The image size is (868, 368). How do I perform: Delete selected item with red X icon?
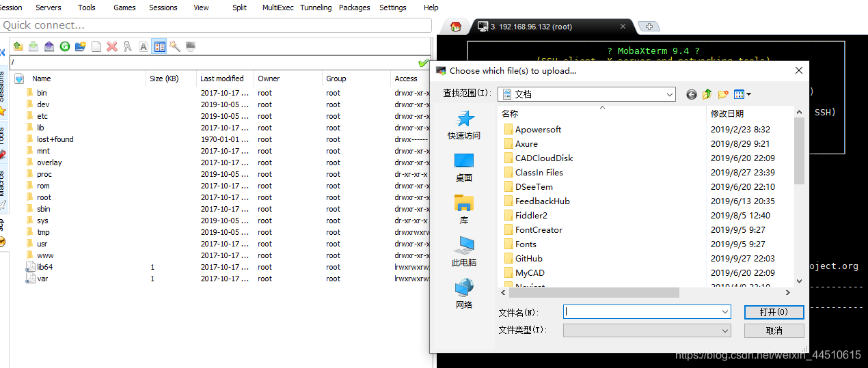point(112,46)
